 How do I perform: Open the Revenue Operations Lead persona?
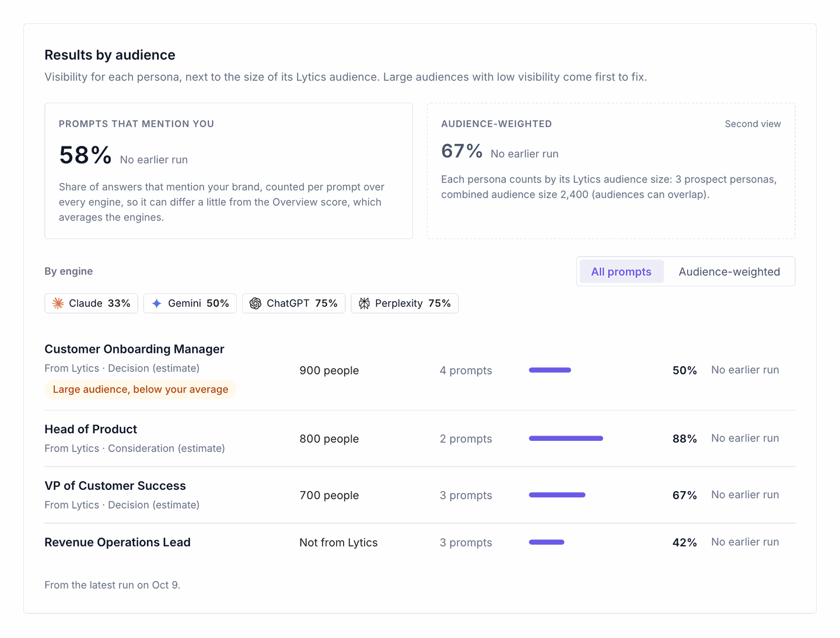pyautogui.click(x=118, y=542)
